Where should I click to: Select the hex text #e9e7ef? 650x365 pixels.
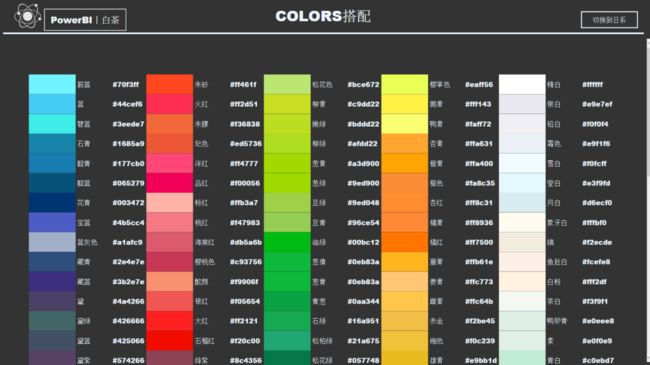coord(597,104)
